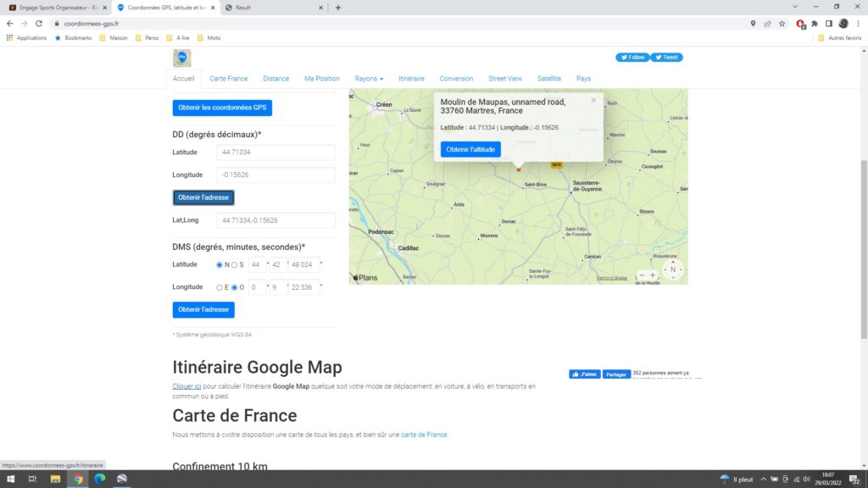Screen dimensions: 868x488
Task: Zoom in on the map with plus
Action: 653,275
